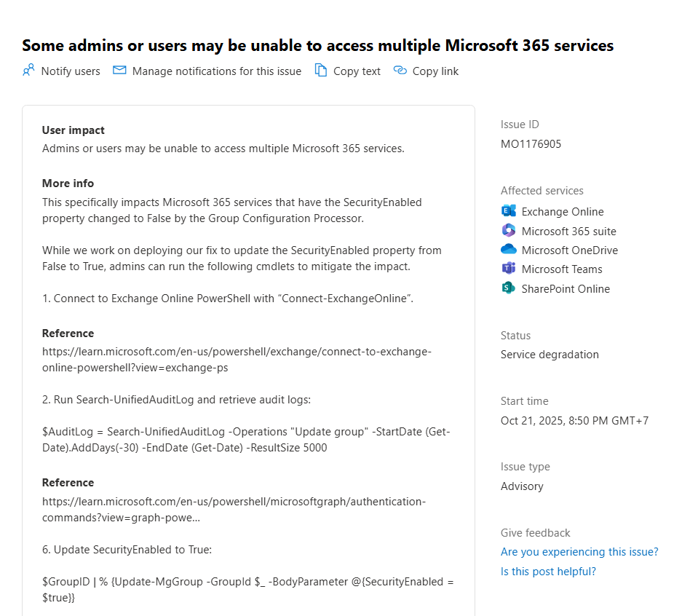Viewport: 698px width, 616px height.
Task: Click the Reference heading above the microsoftgraph URL
Action: [68, 482]
